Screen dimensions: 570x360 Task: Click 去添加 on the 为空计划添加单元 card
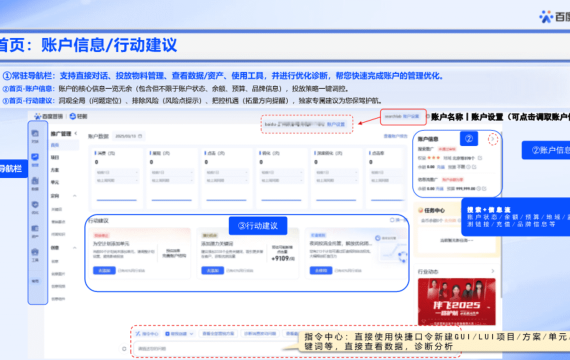coord(104,271)
